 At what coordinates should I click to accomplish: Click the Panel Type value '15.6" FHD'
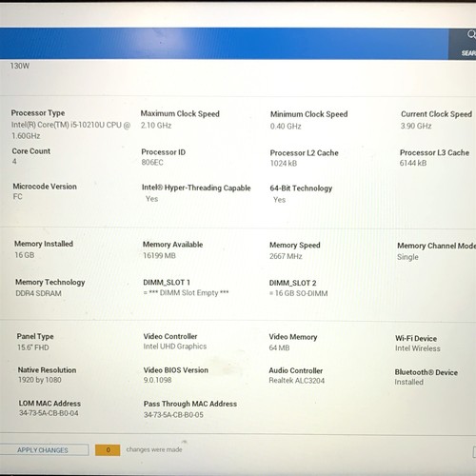tap(33, 347)
